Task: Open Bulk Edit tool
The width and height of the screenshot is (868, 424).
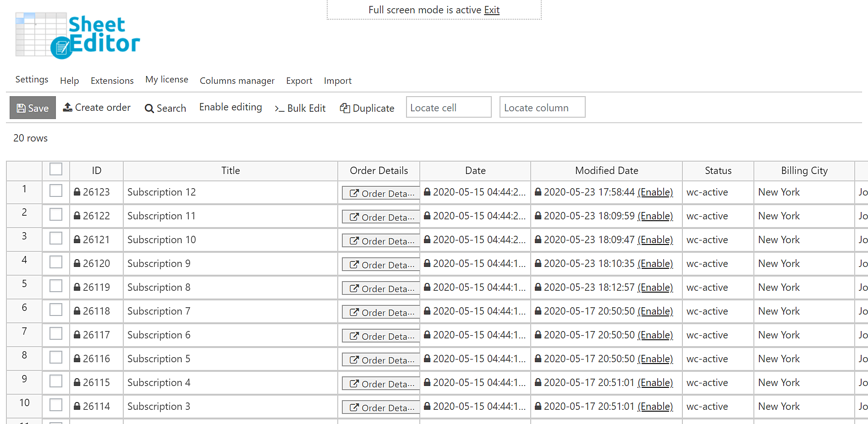Action: point(300,108)
